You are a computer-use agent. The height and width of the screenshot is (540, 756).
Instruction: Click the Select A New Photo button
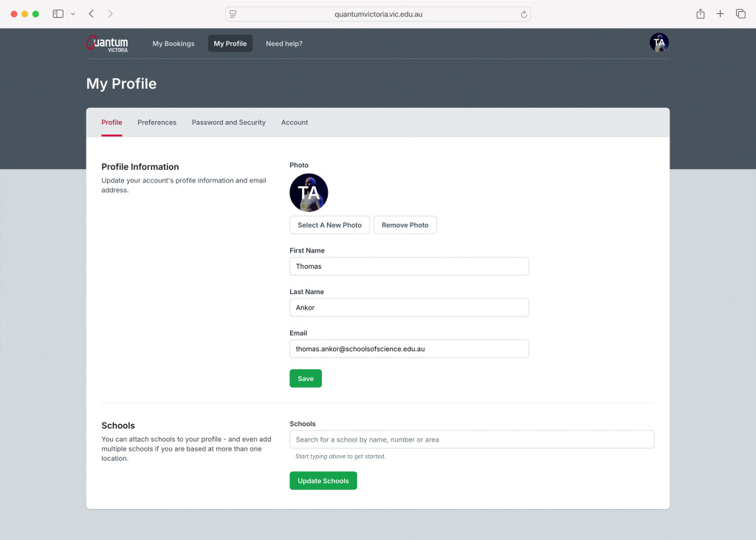(x=329, y=225)
